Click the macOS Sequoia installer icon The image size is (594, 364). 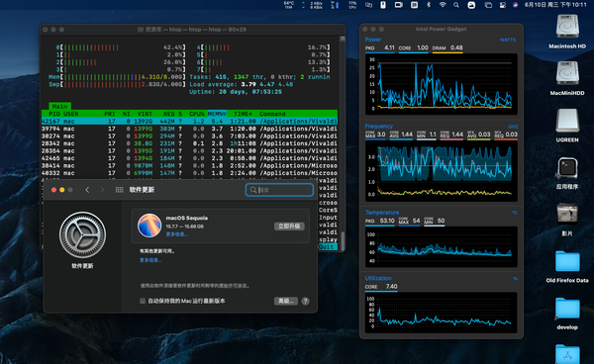click(x=149, y=226)
